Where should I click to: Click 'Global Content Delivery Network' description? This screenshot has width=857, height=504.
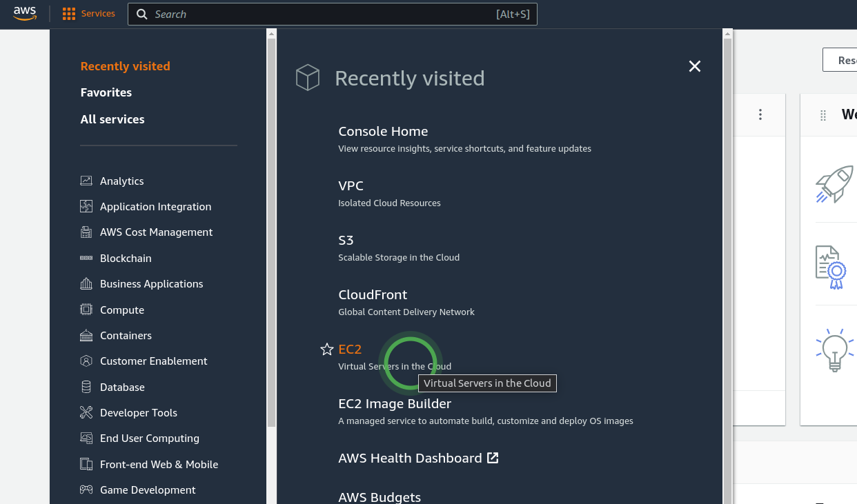406,312
